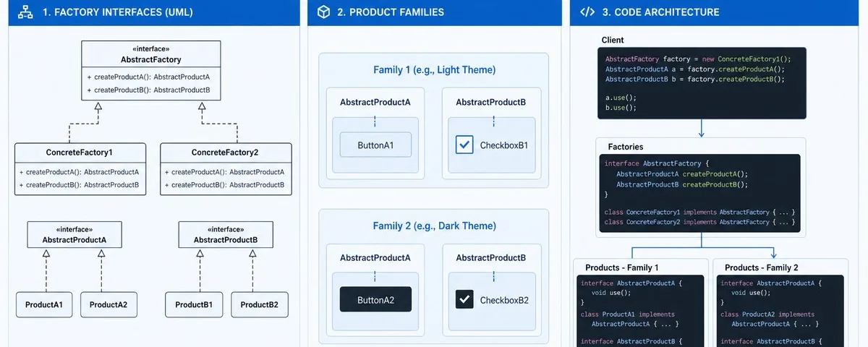868x347 pixels.
Task: Click the ButtonA1 light button
Action: click(375, 145)
